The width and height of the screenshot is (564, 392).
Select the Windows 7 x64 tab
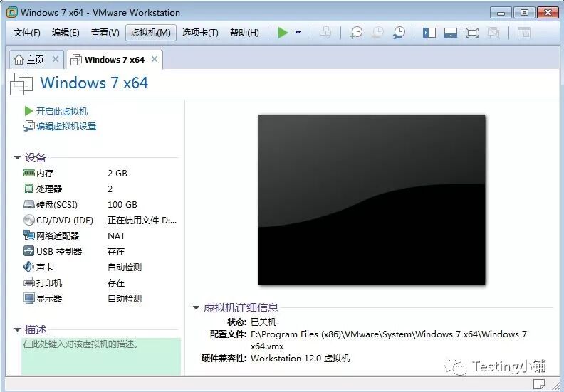coord(115,60)
